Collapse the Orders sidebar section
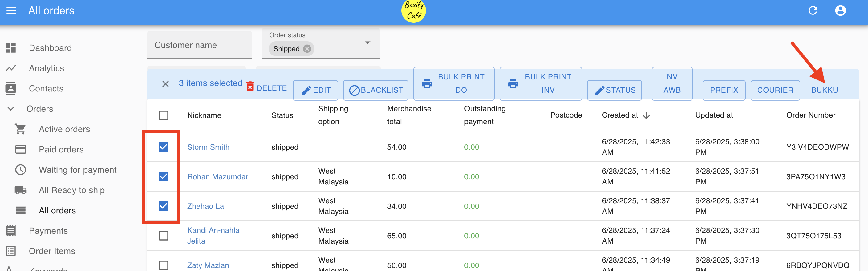The height and width of the screenshot is (271, 868). coord(11,109)
